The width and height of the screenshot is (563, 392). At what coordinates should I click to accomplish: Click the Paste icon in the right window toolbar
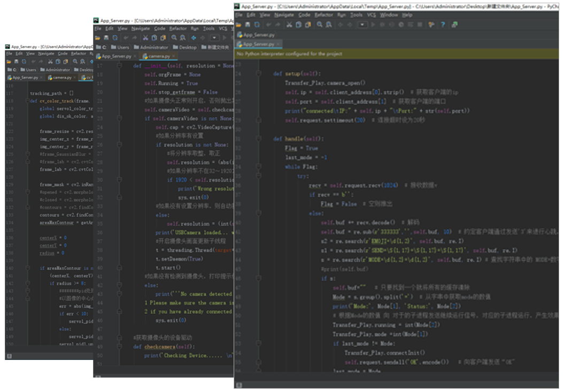point(307,25)
